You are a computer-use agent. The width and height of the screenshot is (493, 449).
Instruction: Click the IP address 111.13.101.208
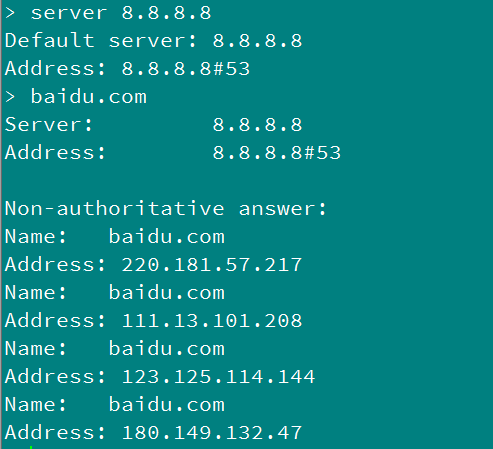point(212,321)
